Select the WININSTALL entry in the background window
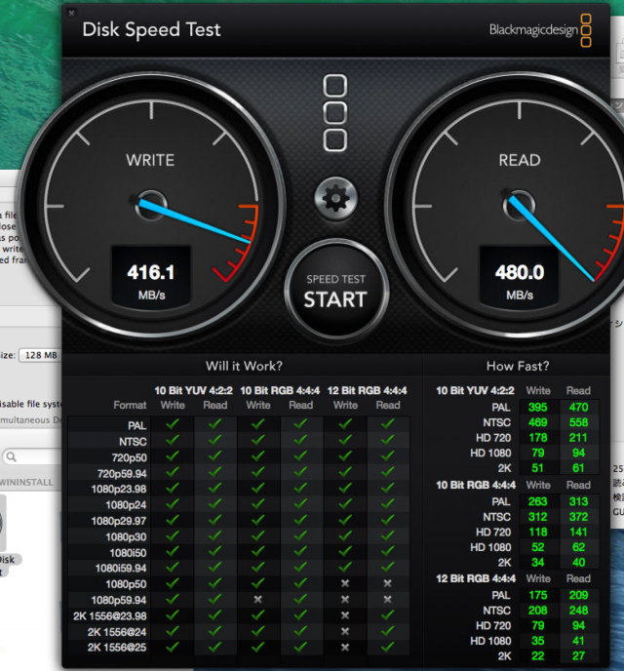The image size is (624, 672). pyautogui.click(x=26, y=483)
